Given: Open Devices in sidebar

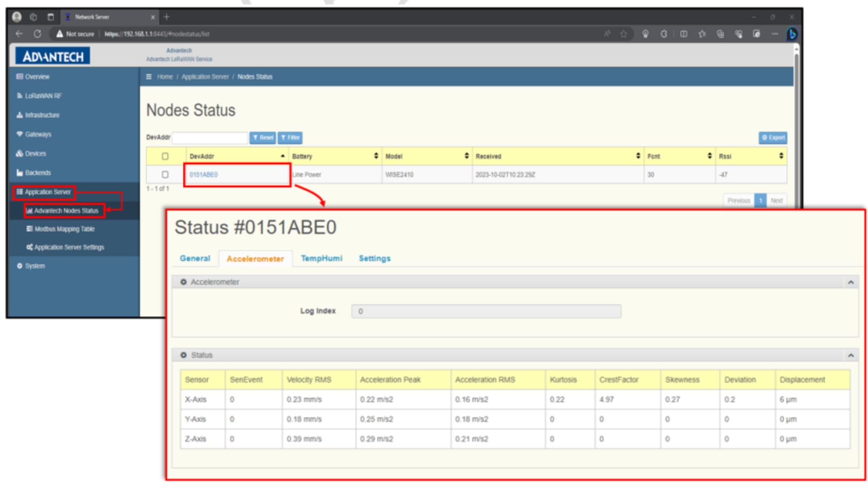Looking at the screenshot, I should click(x=31, y=153).
